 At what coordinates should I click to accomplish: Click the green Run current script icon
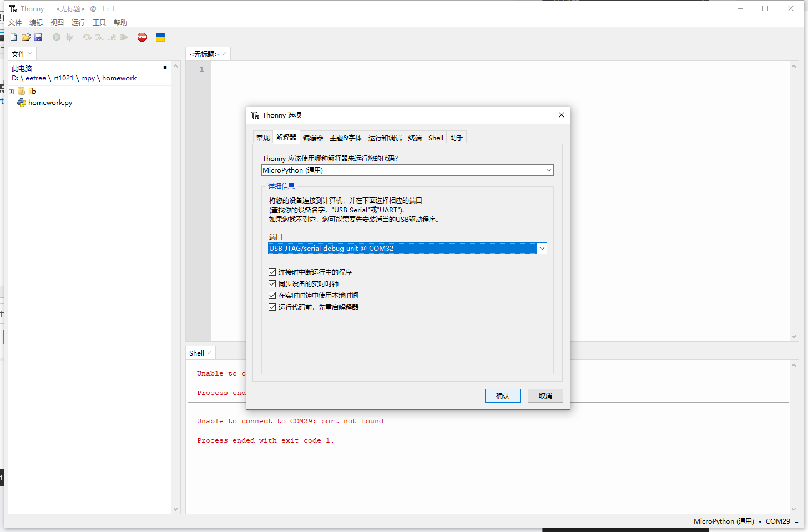click(x=57, y=37)
